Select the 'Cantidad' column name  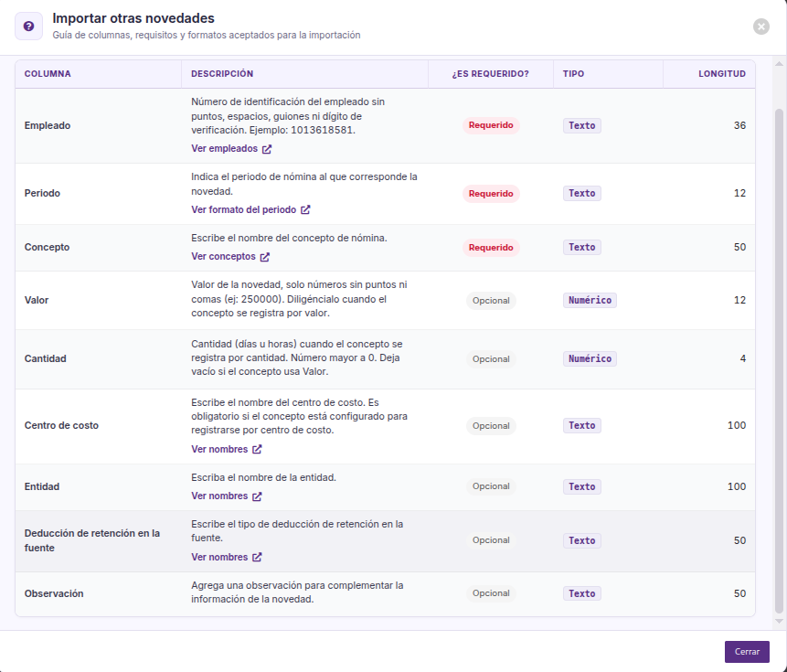[45, 358]
